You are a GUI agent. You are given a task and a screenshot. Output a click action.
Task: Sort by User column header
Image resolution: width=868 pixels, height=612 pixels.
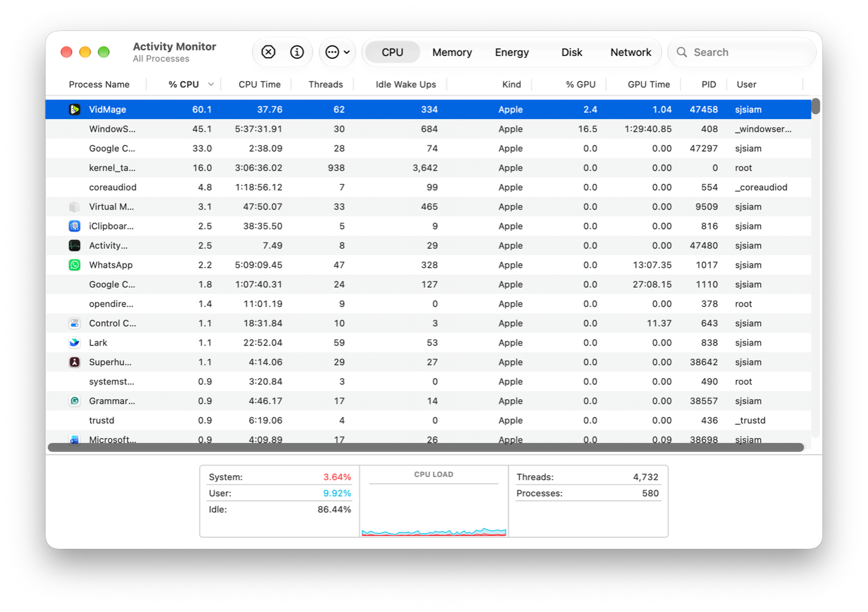[747, 84]
